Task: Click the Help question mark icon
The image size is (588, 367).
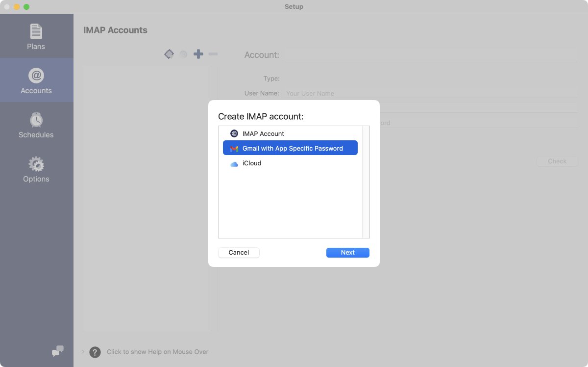Action: [95, 352]
